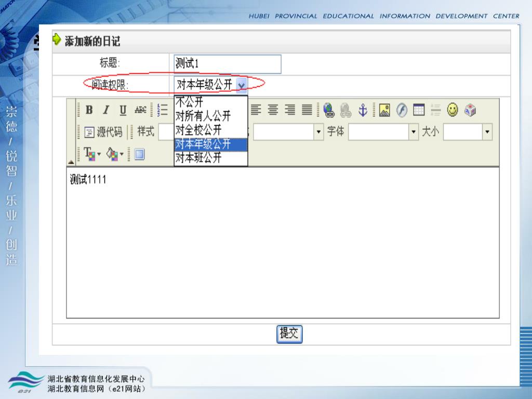Open the 阅读权限 dropdown arrow

[x=241, y=85]
